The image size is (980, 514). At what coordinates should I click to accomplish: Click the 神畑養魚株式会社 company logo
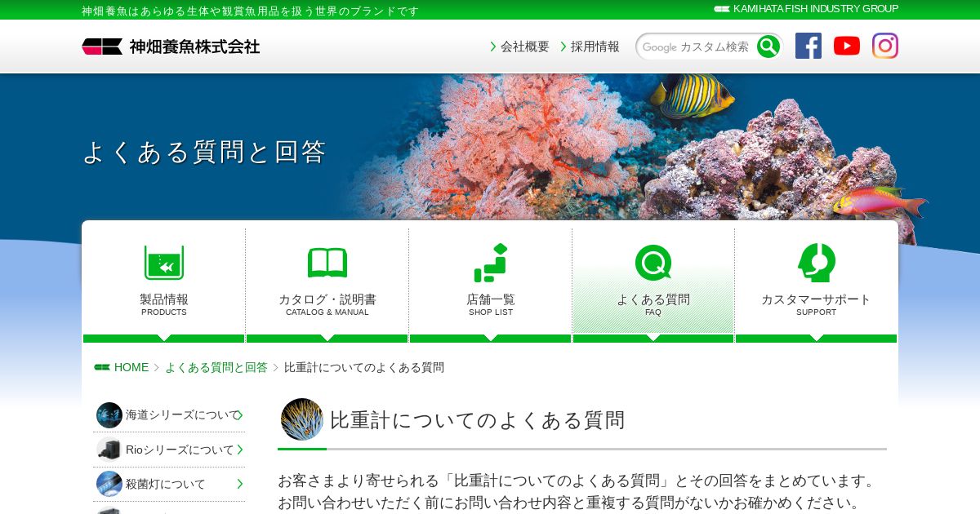point(171,47)
